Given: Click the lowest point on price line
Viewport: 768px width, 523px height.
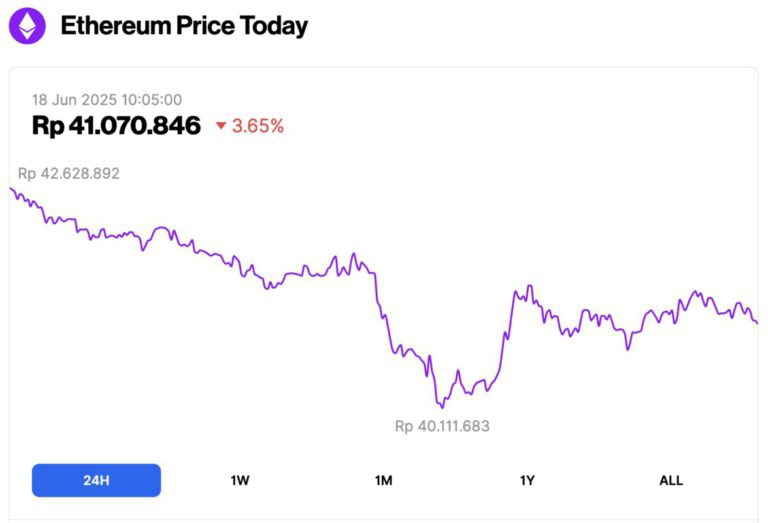Looking at the screenshot, I should pyautogui.click(x=443, y=407).
